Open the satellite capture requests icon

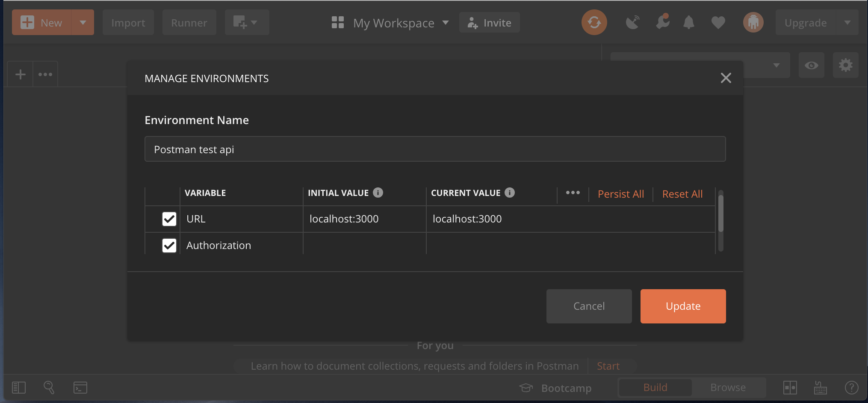(x=633, y=22)
